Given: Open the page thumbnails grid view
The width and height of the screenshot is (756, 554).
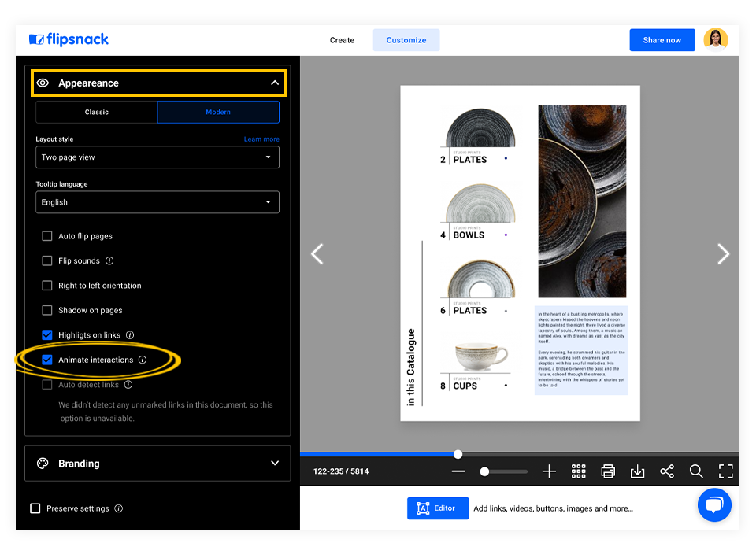Looking at the screenshot, I should [578, 471].
